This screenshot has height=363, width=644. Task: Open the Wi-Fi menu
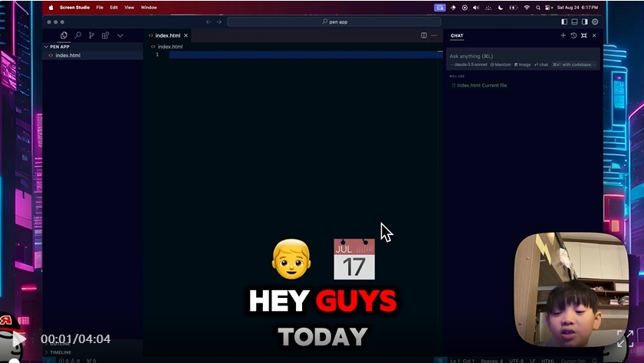pyautogui.click(x=527, y=8)
